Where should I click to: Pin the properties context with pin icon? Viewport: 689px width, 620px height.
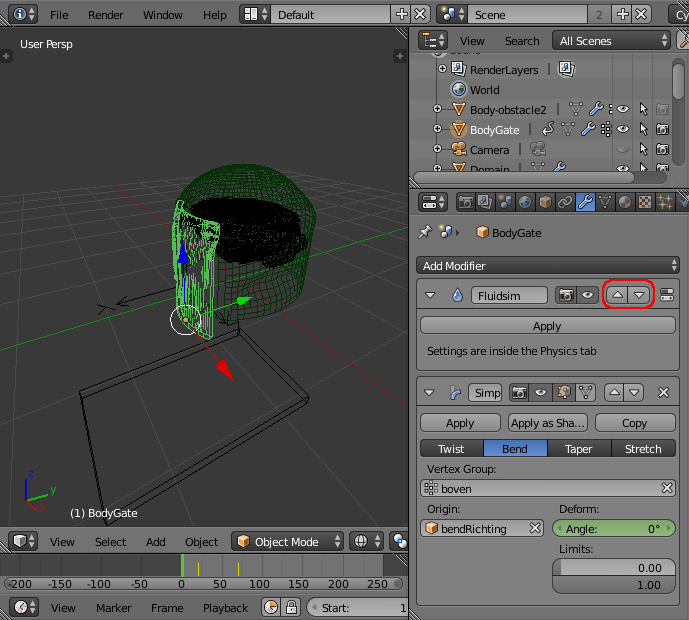click(425, 232)
